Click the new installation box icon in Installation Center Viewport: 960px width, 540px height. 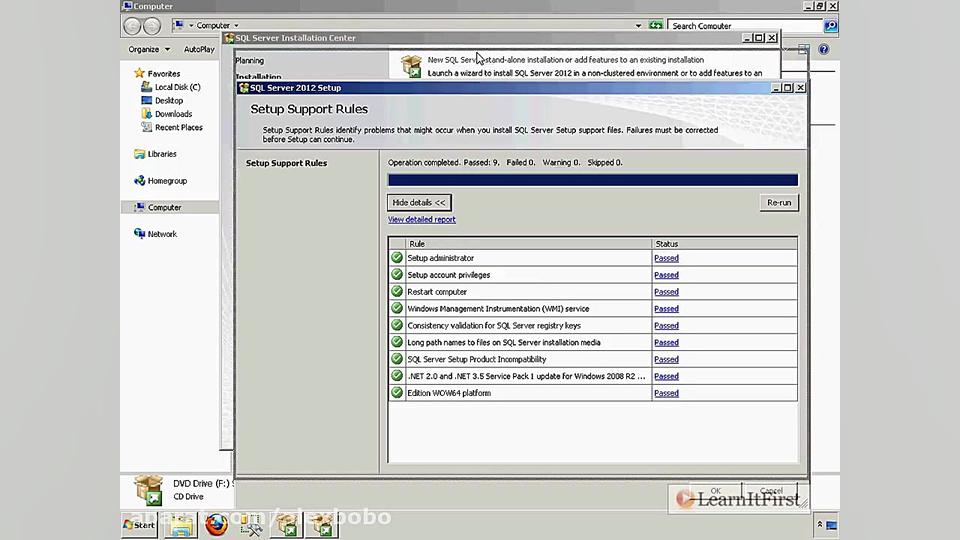coord(411,66)
